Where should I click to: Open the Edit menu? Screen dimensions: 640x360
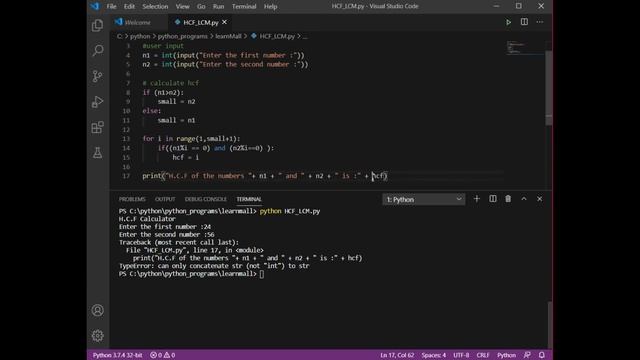click(129, 7)
